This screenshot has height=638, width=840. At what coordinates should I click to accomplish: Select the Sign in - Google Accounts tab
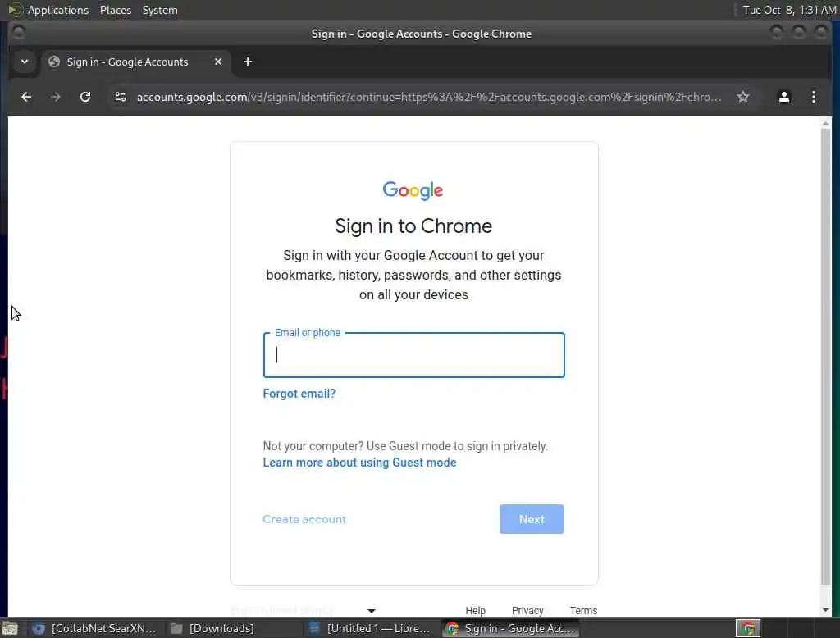pos(136,62)
